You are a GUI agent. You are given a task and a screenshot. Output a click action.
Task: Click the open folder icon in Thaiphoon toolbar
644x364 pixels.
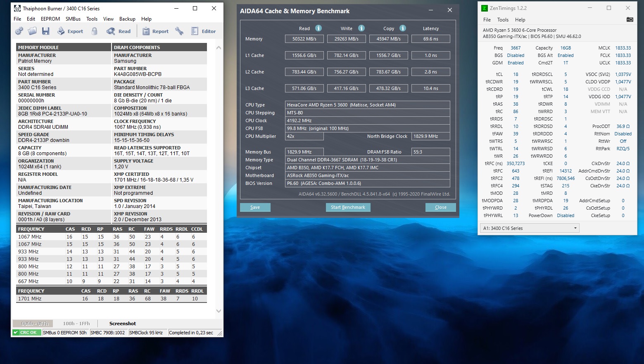pyautogui.click(x=32, y=31)
